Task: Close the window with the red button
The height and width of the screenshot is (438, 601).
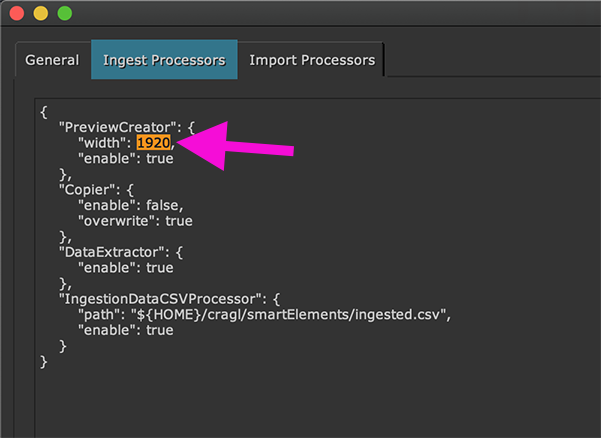Action: [x=17, y=13]
